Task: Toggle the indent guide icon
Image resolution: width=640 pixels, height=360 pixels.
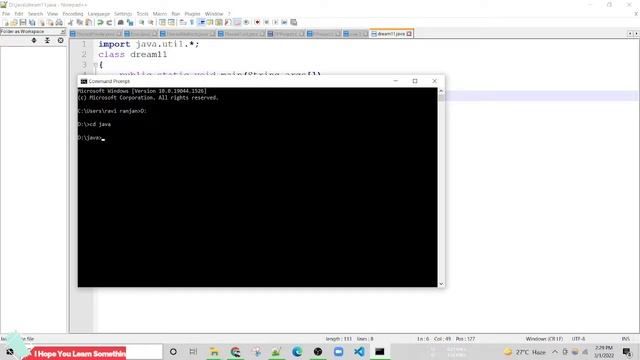Action: click(x=201, y=22)
